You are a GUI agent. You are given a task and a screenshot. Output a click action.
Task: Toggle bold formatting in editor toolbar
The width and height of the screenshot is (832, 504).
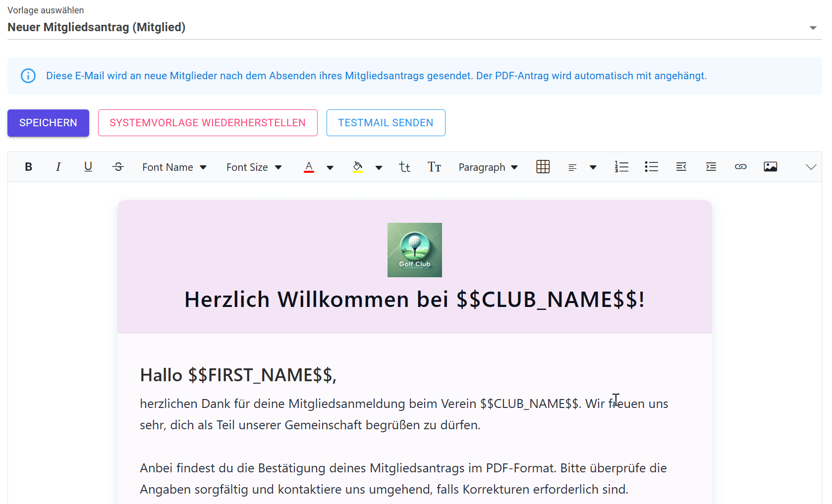[29, 167]
